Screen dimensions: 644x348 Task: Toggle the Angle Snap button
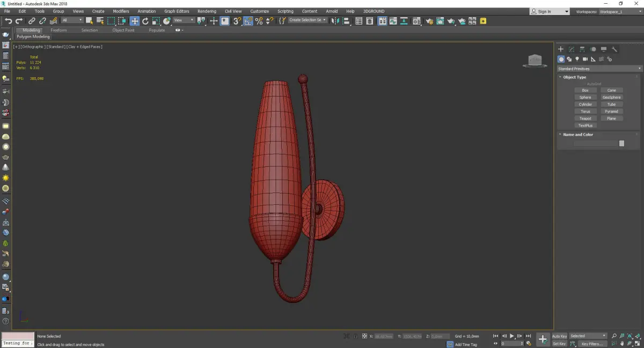click(x=248, y=21)
